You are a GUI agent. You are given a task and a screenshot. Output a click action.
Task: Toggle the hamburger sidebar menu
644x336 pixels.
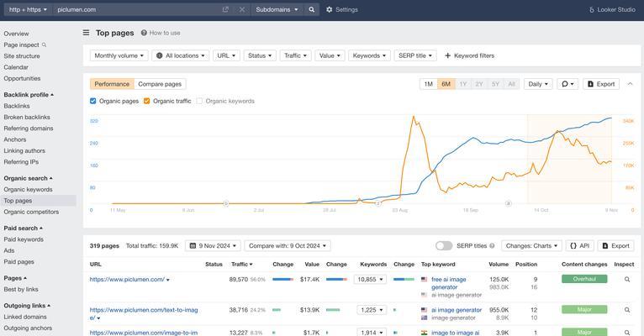click(x=86, y=33)
